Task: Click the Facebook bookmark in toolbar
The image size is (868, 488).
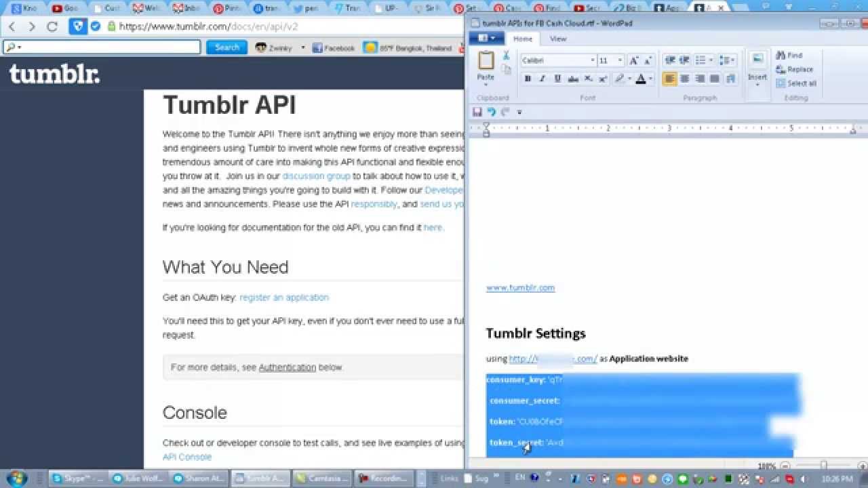Action: click(334, 48)
